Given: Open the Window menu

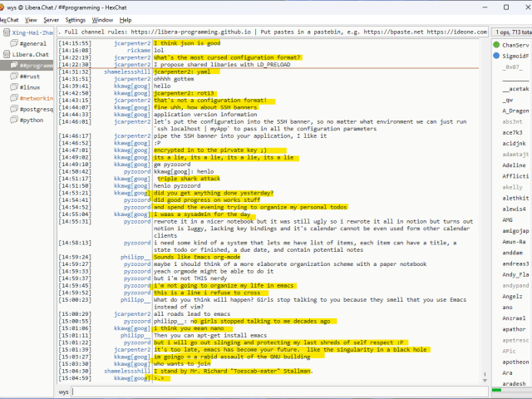Looking at the screenshot, I should [x=103, y=19].
